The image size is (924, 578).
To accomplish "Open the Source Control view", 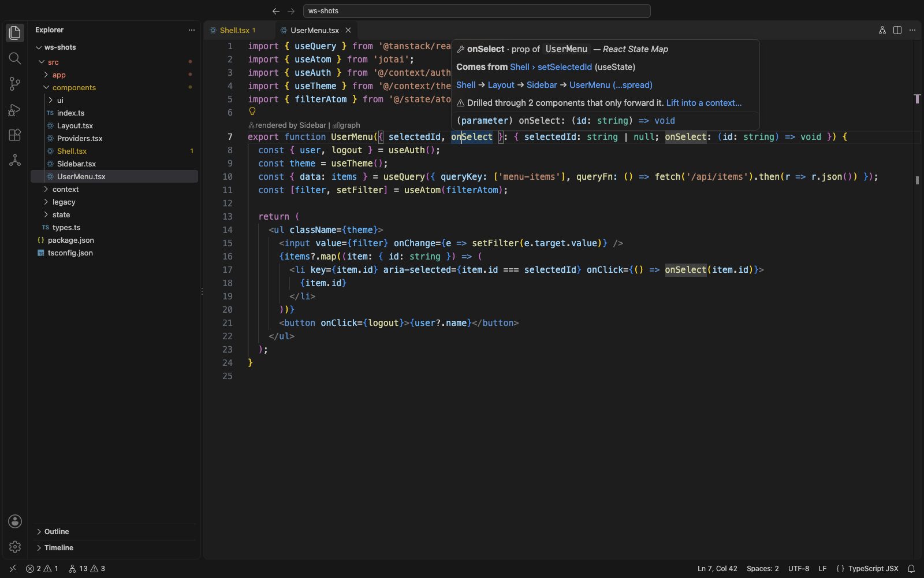I will (x=15, y=84).
